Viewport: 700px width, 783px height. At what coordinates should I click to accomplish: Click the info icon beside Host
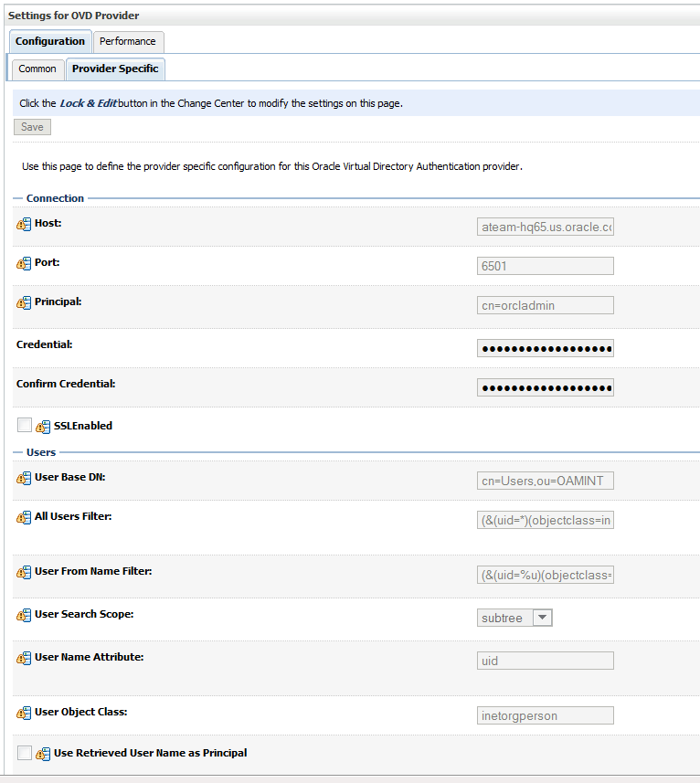click(x=24, y=224)
